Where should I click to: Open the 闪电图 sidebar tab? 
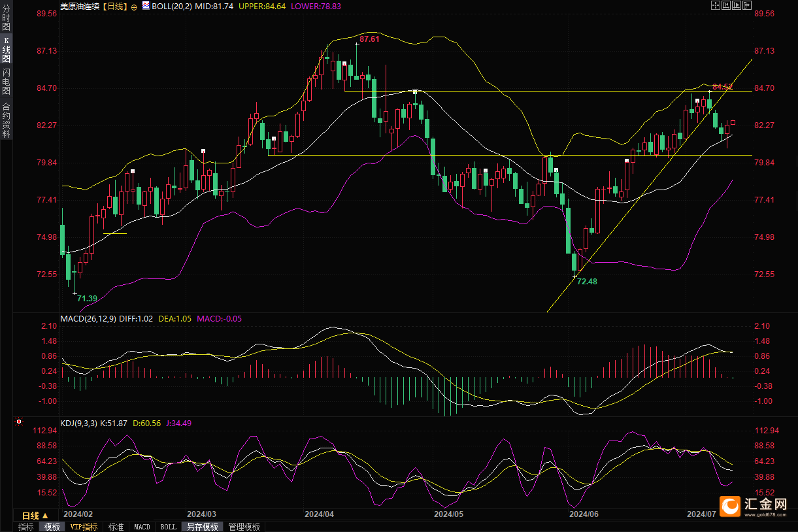click(x=6, y=81)
